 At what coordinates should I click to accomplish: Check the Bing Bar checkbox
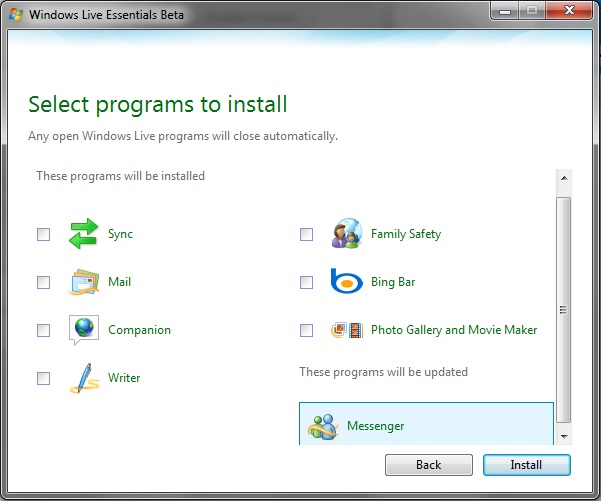click(306, 282)
